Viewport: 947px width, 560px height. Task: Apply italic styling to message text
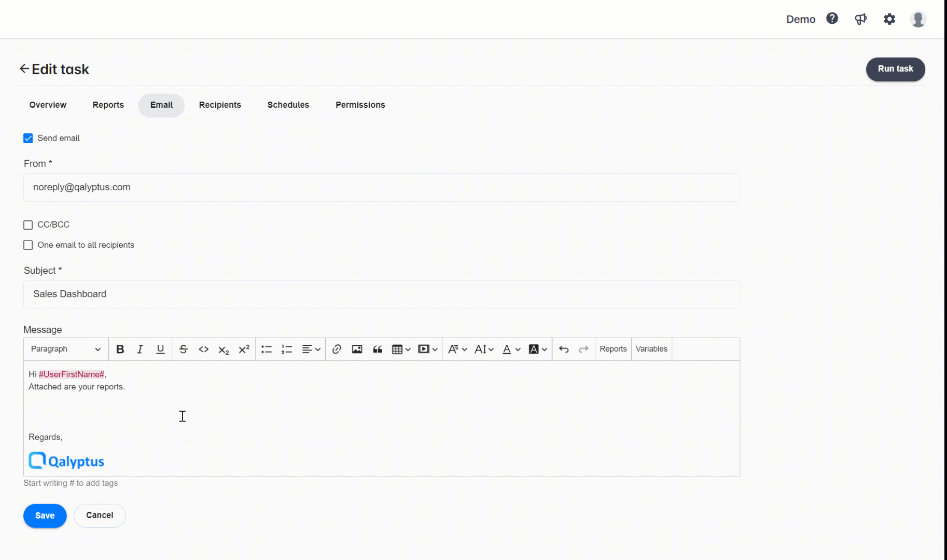(x=140, y=349)
